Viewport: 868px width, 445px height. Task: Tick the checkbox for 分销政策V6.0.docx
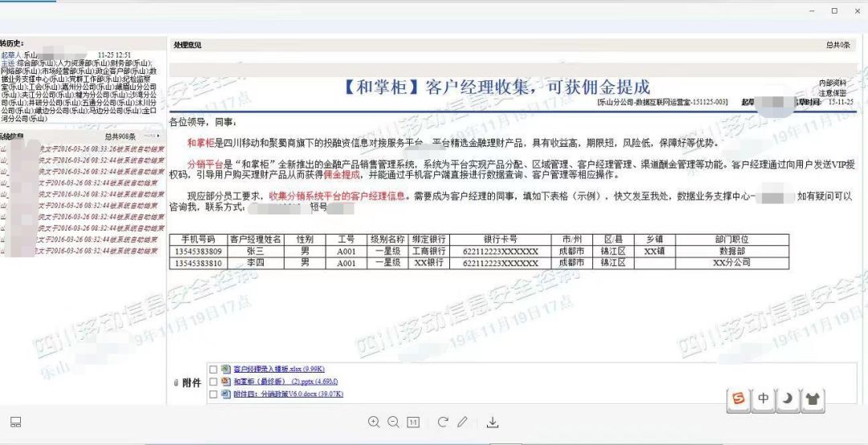point(213,394)
